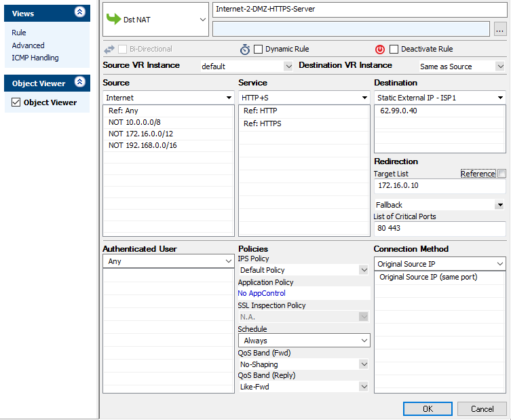Select the 'Ref: Any' source entry
The image size is (511, 420).
coord(168,111)
